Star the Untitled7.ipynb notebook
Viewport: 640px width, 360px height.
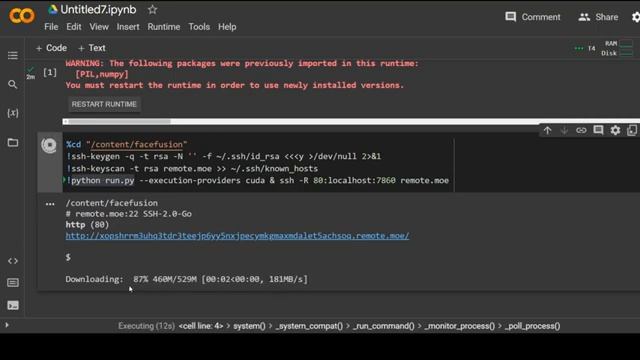(x=152, y=9)
